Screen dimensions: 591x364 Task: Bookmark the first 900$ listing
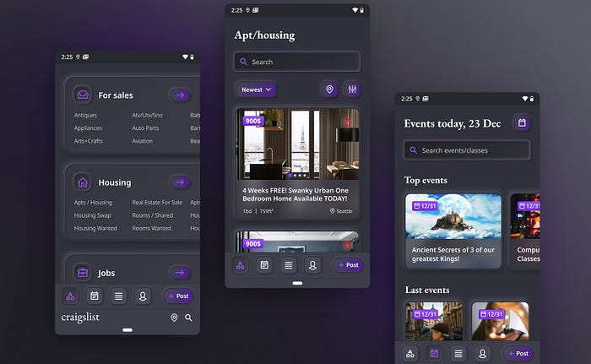click(347, 122)
